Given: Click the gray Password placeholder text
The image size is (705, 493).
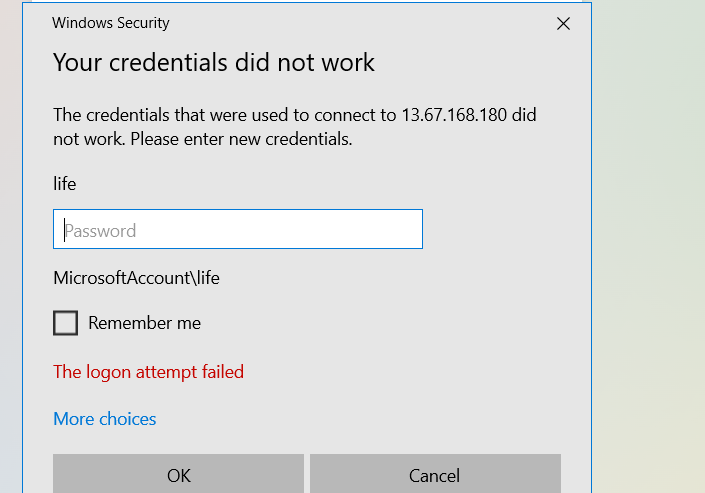Looking at the screenshot, I should click(100, 231).
